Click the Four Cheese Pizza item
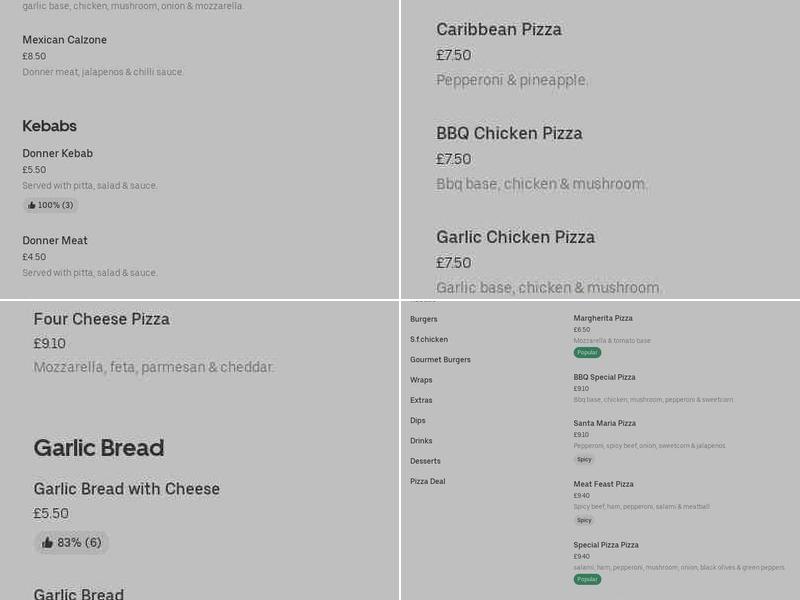Screen dimensions: 800x600 point(102,318)
